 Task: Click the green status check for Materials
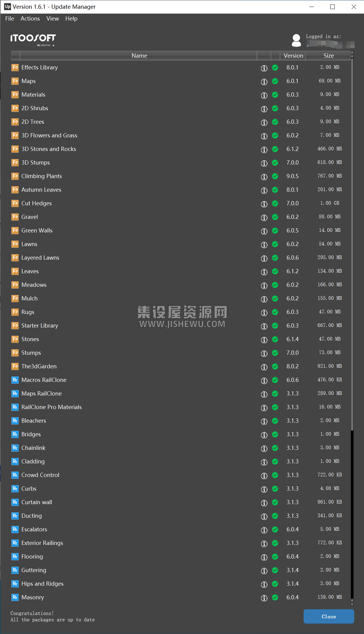(275, 94)
